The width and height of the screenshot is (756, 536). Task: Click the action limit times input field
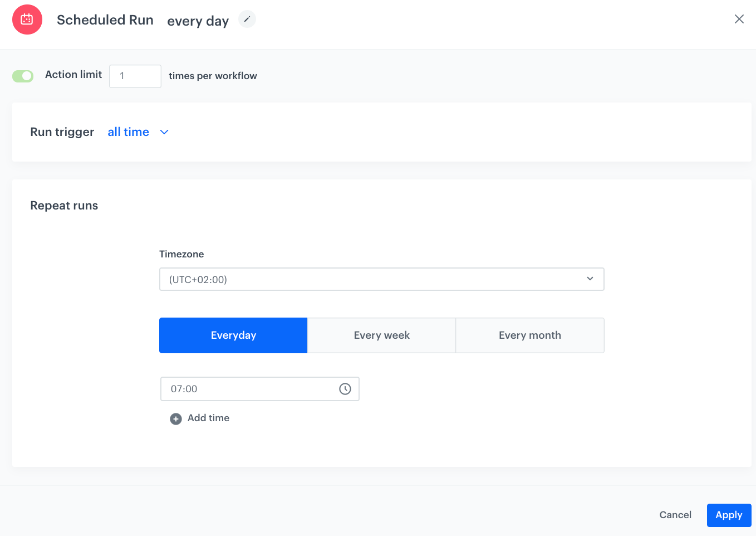(x=135, y=76)
